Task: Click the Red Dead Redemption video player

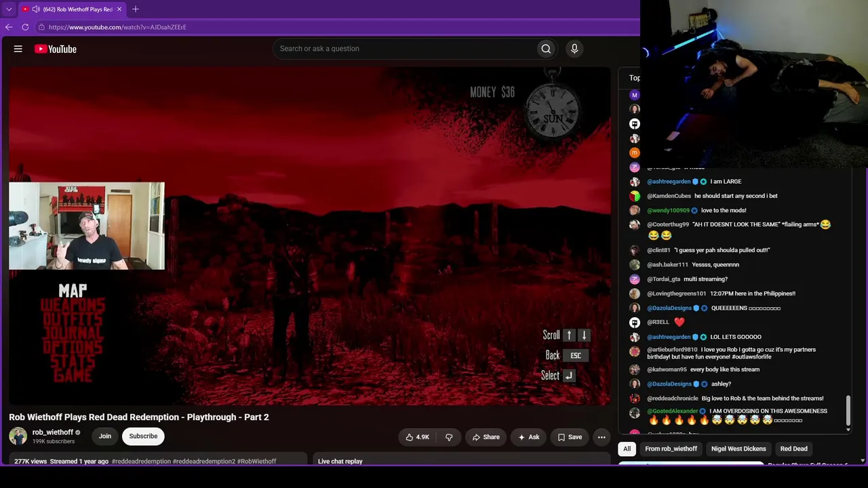Action: [310, 236]
